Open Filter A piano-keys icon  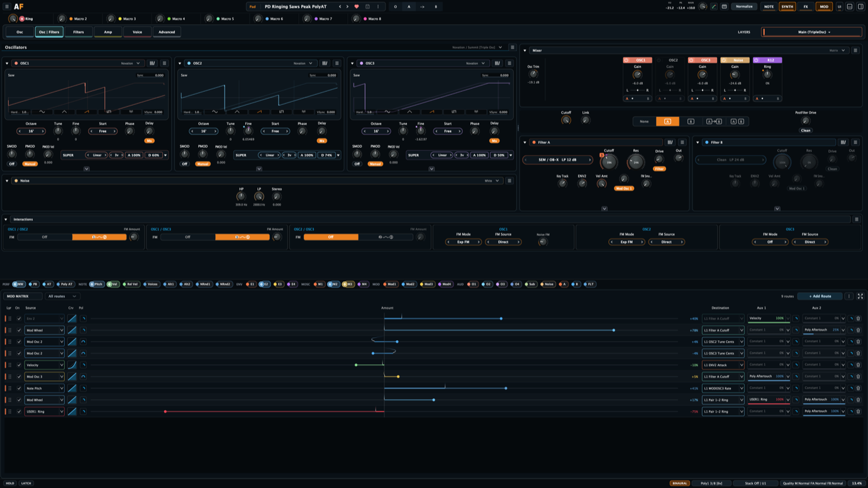pyautogui.click(x=670, y=142)
